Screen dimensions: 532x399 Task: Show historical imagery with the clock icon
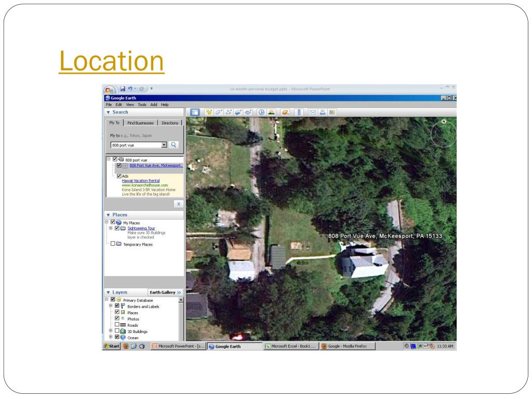(x=261, y=112)
